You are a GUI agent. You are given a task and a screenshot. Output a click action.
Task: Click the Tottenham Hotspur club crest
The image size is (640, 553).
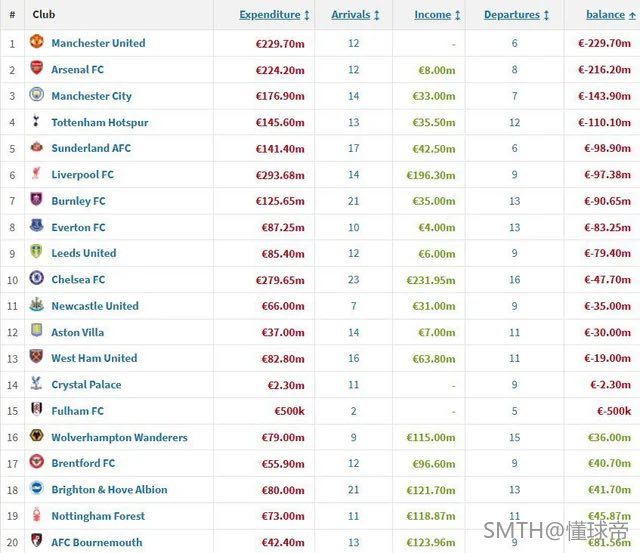36,120
